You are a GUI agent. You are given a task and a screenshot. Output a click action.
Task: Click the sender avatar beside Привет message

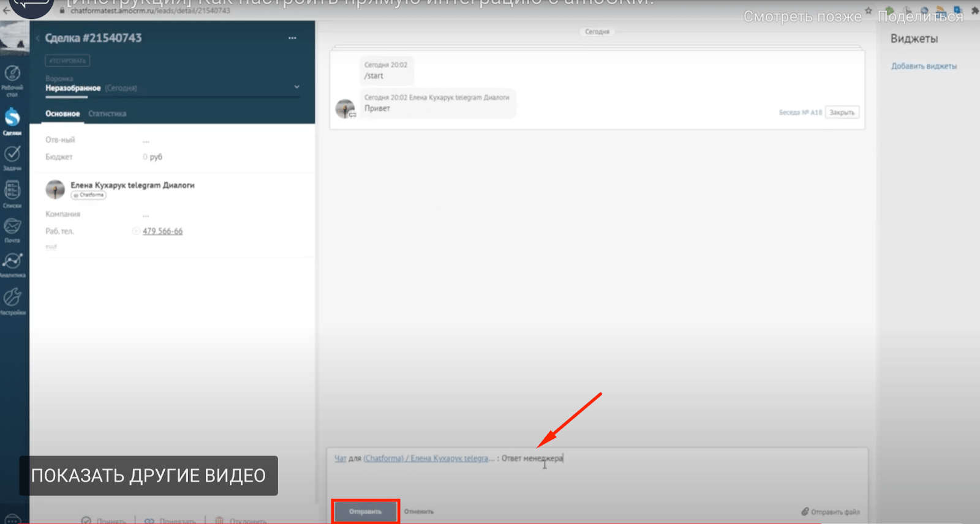point(345,108)
